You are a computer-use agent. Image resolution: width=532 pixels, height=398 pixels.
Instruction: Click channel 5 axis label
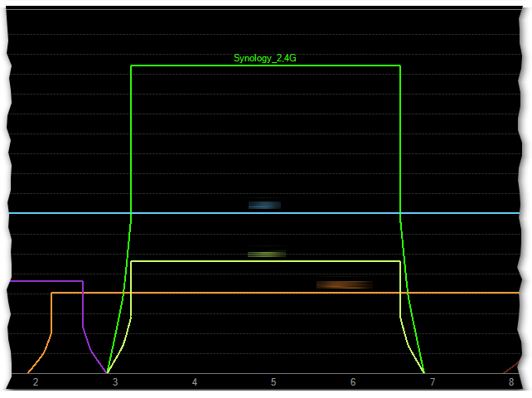(x=273, y=382)
